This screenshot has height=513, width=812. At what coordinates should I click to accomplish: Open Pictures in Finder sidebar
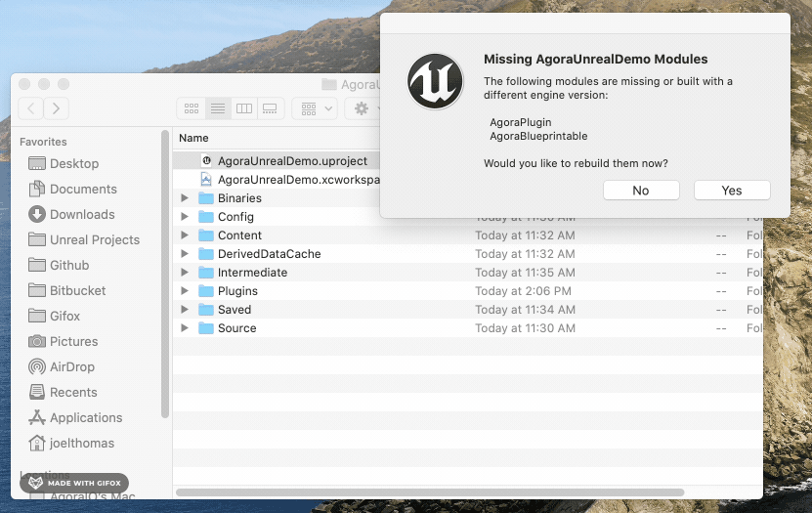(64, 341)
